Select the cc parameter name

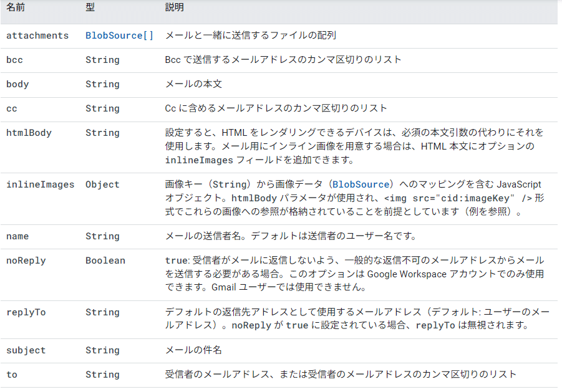click(11, 108)
